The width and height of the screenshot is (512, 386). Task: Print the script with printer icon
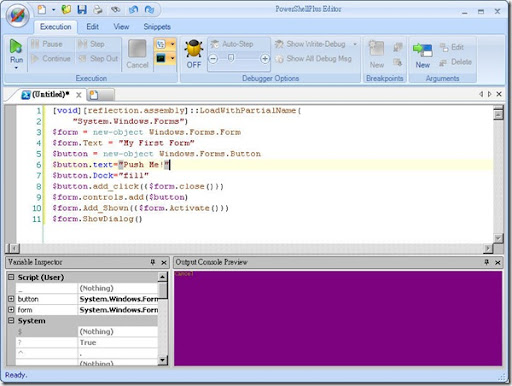(98, 10)
